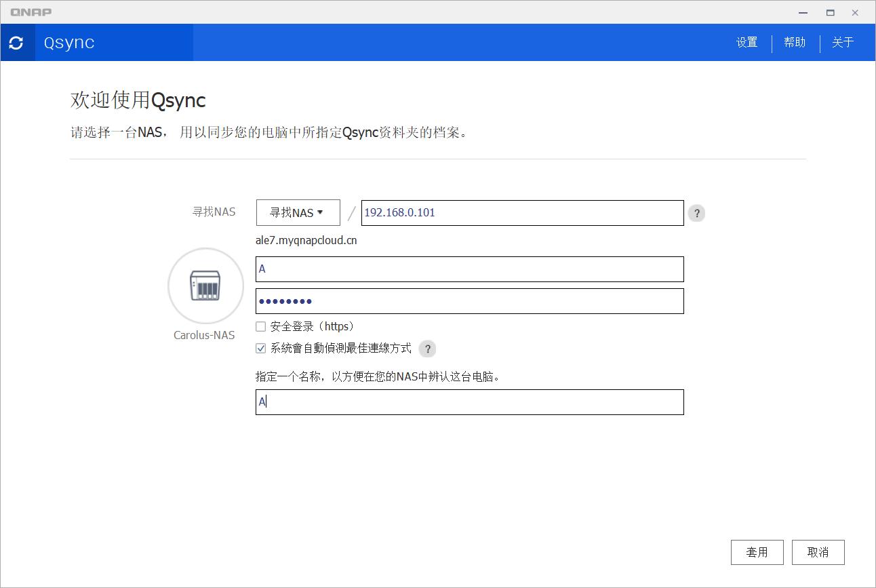
Task: Click ale7.myqnapcloud.cn text
Action: click(x=306, y=240)
